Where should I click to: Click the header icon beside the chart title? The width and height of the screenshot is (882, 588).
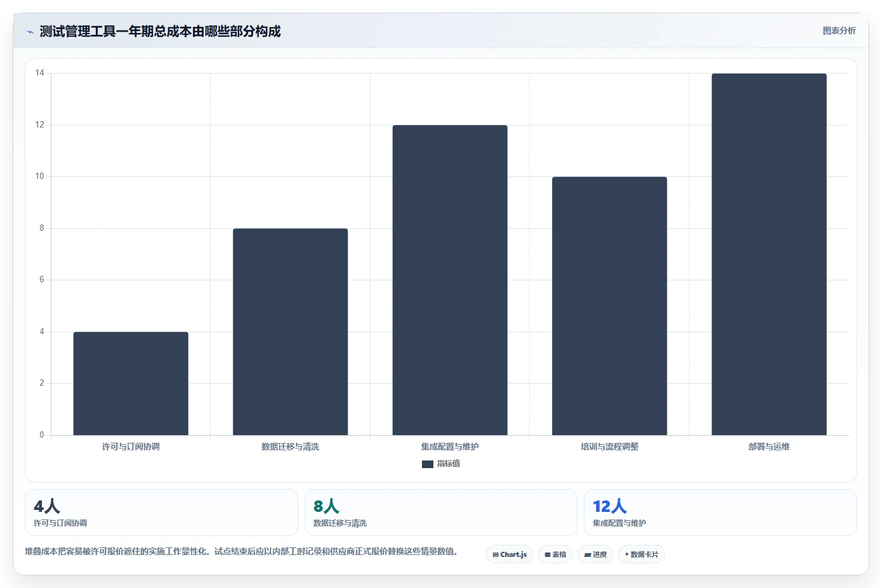(x=30, y=32)
